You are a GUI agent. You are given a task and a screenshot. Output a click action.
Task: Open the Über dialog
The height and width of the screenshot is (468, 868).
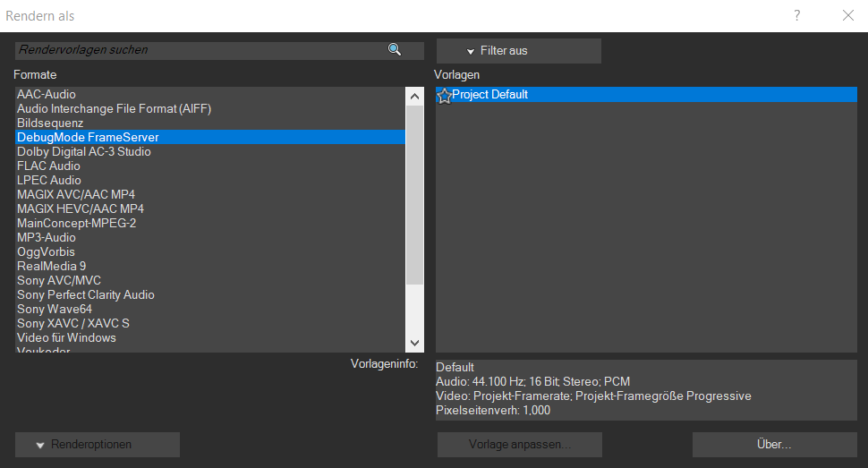[x=774, y=445]
